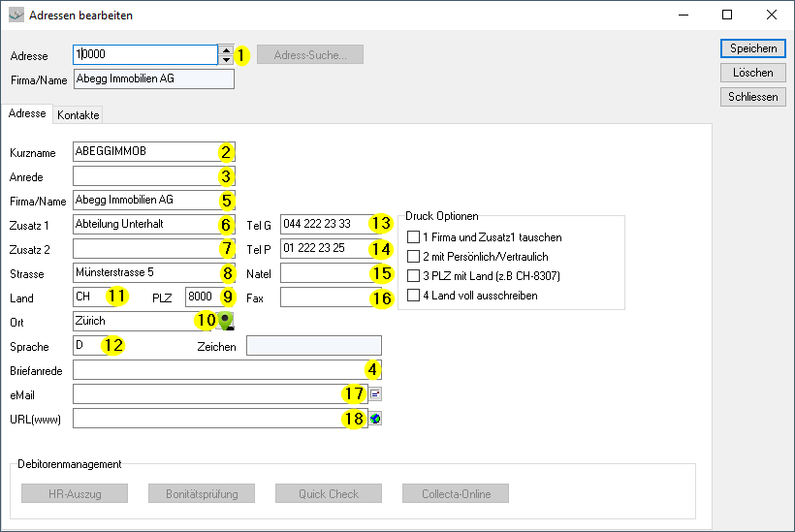The width and height of the screenshot is (795, 532).
Task: Save the address with Speichern button
Action: pos(753,48)
